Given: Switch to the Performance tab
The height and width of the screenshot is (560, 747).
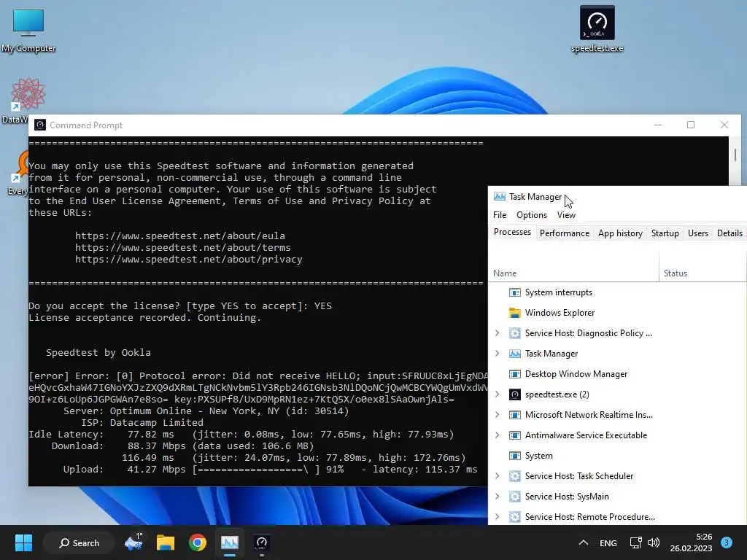Looking at the screenshot, I should [565, 233].
